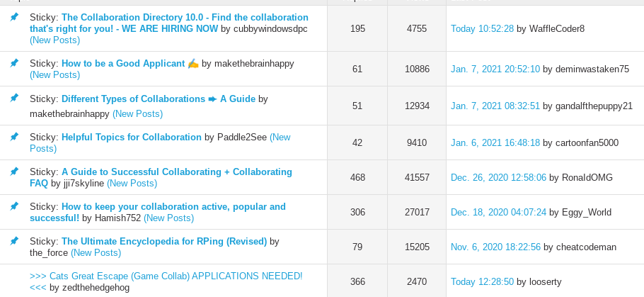Viewport: 644px width, 297px height.
Task: Open Helpful Topics for Collaboration thread
Action: pyautogui.click(x=132, y=137)
